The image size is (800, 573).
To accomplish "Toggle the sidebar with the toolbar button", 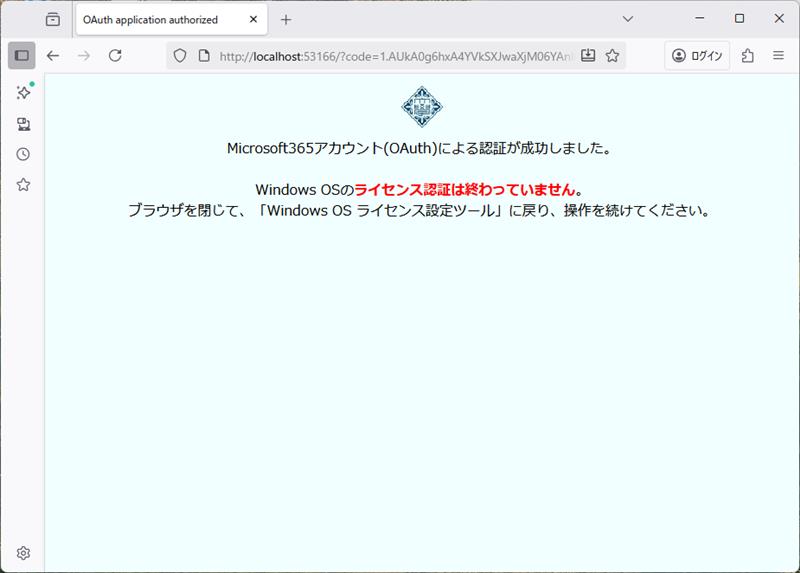I will tap(22, 56).
